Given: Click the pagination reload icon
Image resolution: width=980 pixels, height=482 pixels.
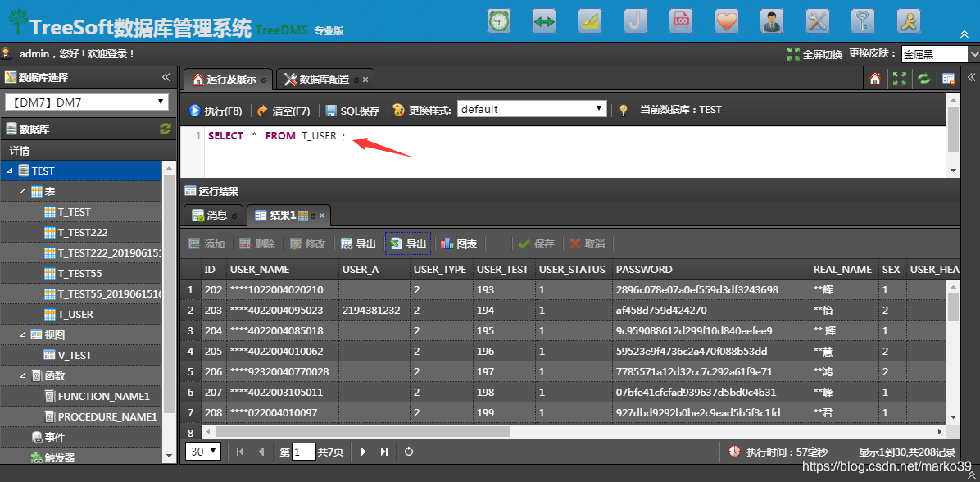Looking at the screenshot, I should tap(409, 452).
